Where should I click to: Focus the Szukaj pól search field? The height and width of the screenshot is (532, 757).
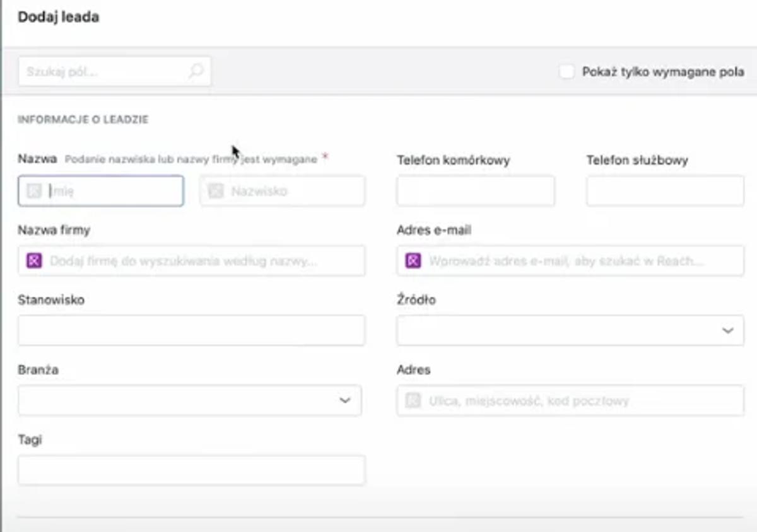(x=115, y=72)
